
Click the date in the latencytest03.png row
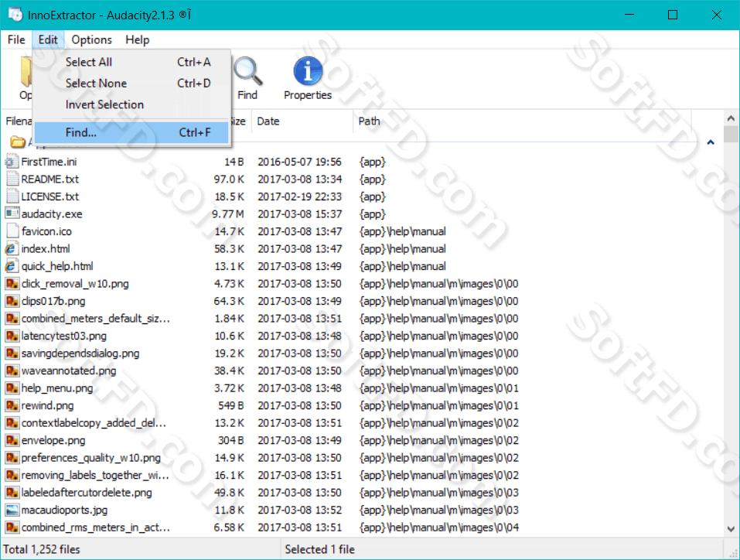[299, 336]
